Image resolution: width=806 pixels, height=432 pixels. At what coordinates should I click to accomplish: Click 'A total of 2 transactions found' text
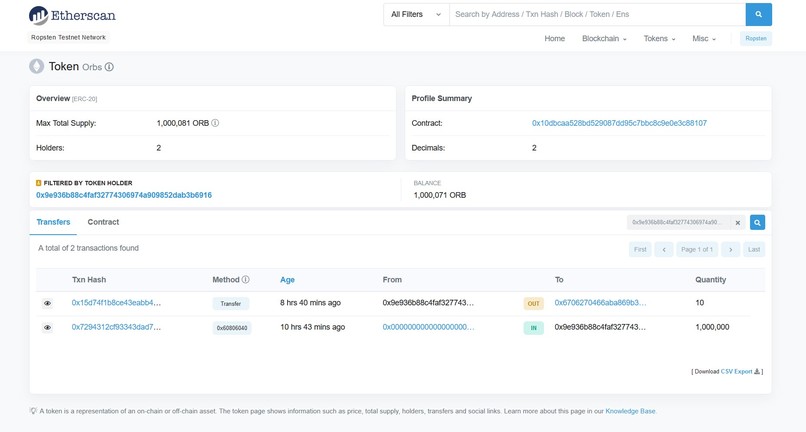[88, 248]
